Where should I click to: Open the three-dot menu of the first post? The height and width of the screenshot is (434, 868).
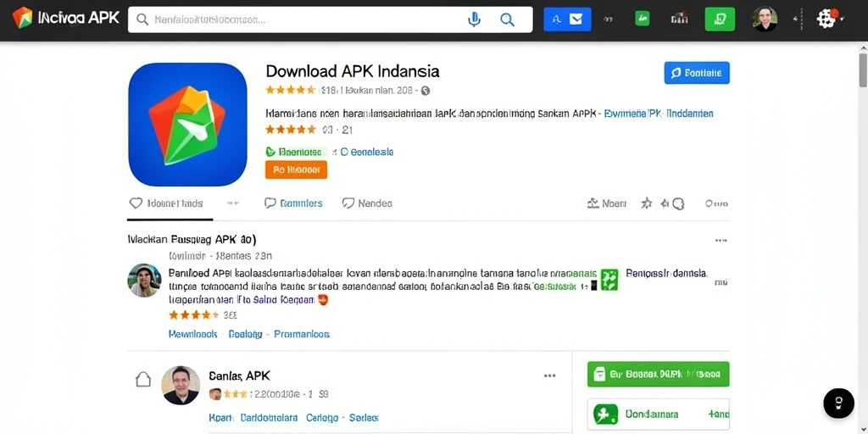pos(721,241)
